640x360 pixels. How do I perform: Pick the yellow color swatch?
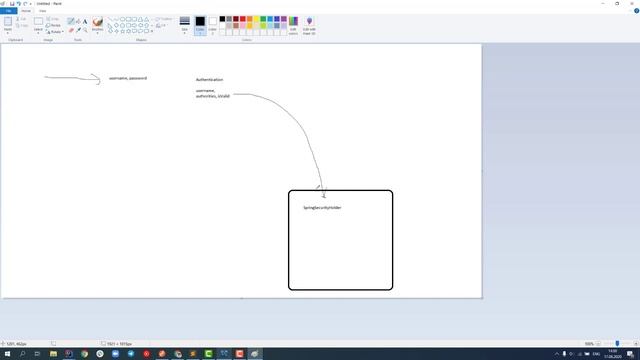coord(256,19)
